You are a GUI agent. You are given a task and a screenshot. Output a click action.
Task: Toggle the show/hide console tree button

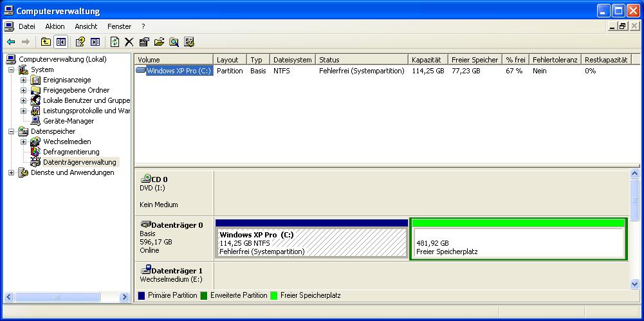60,42
